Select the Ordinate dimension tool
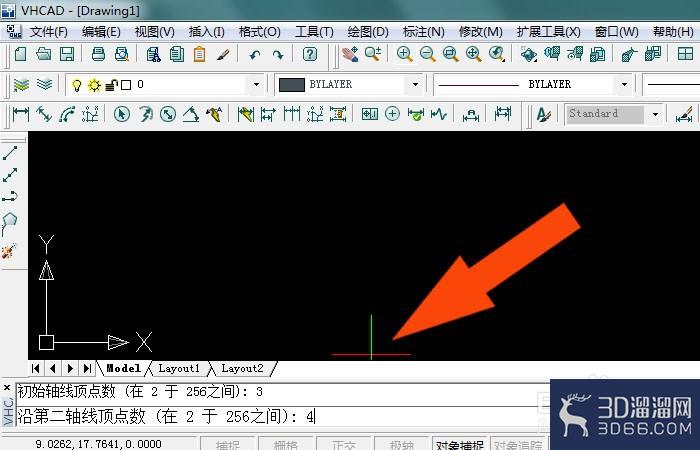 pyautogui.click(x=90, y=114)
